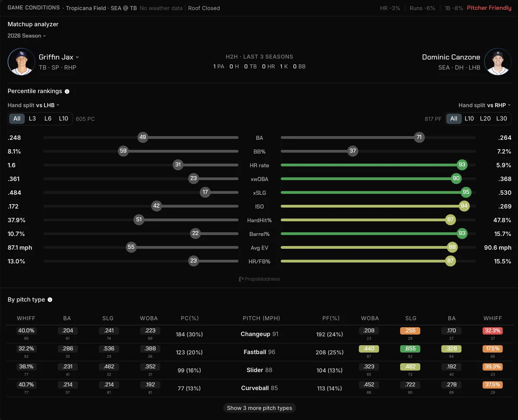The height and width of the screenshot is (420, 518).
Task: Click batter Changeup WHIFF 32.3% cell
Action: pos(493,331)
